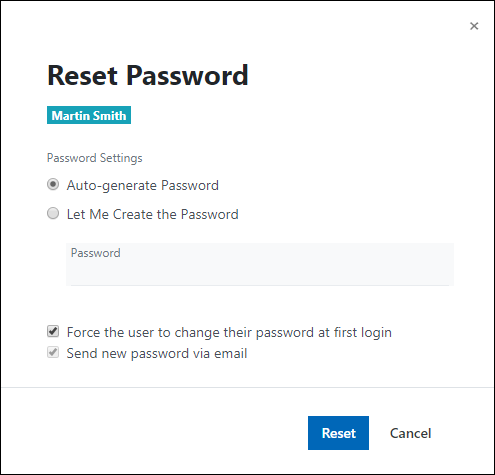Close the Reset Password dialog with X

tap(474, 26)
